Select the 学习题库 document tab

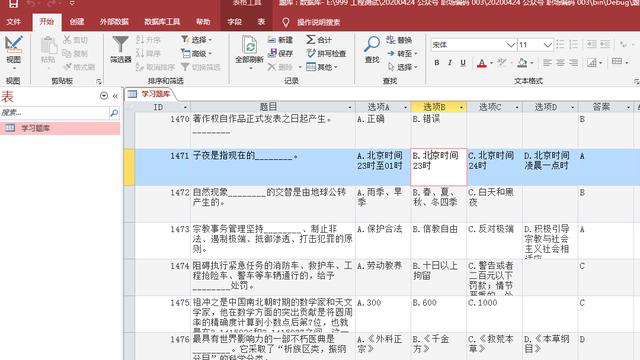tap(149, 94)
